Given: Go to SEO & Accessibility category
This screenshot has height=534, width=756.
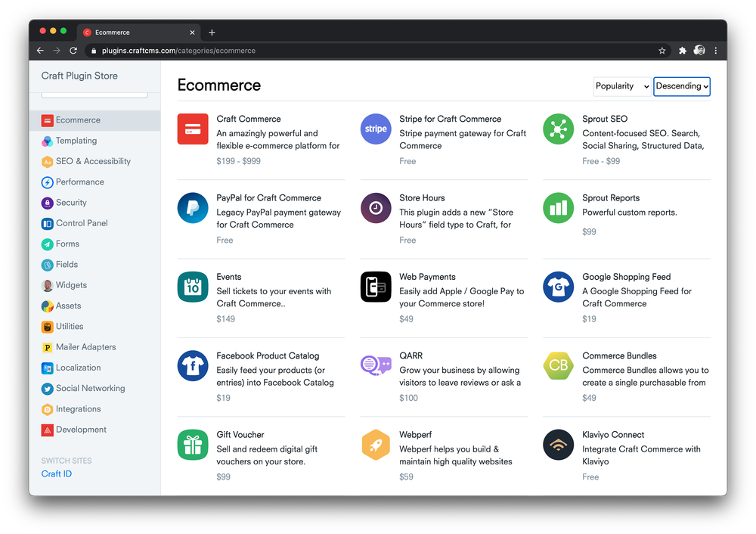Looking at the screenshot, I should click(93, 161).
